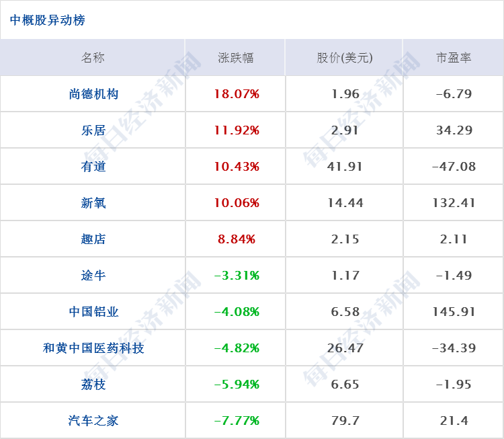Click the 途牛 stock link
Screen dimensions: 504x439
click(93, 276)
